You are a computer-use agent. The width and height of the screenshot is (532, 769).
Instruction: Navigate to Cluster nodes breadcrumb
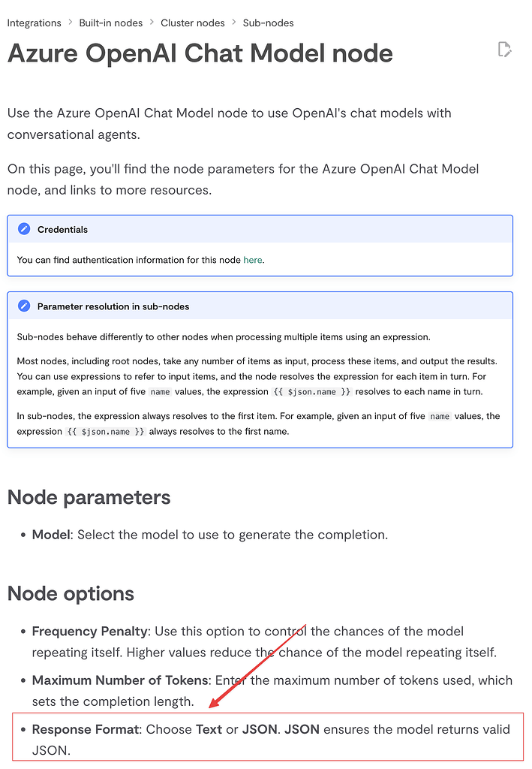(x=193, y=23)
